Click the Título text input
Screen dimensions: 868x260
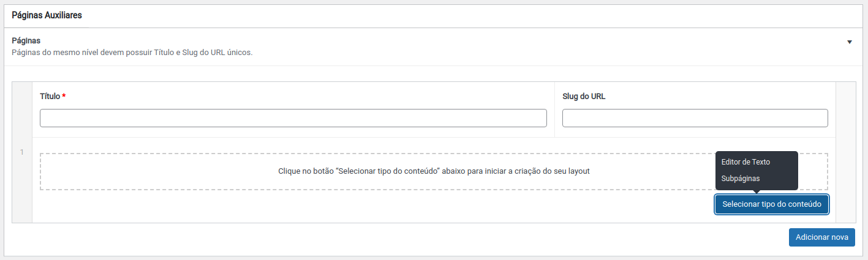click(293, 118)
